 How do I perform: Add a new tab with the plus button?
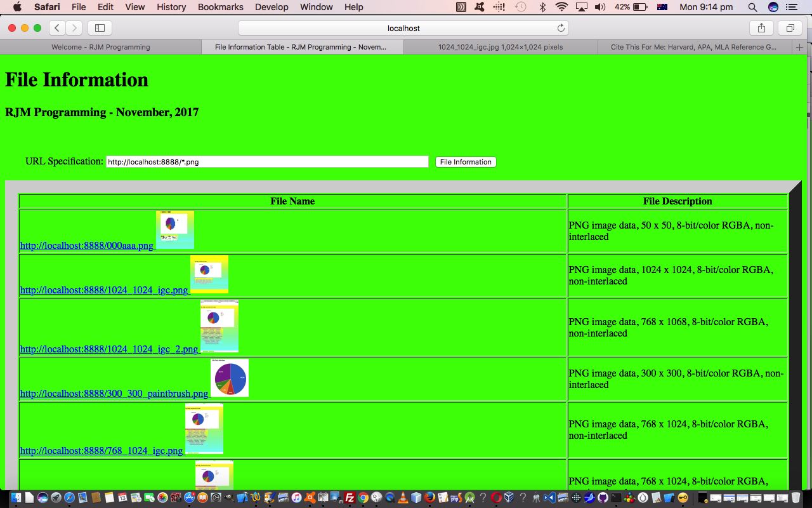799,47
